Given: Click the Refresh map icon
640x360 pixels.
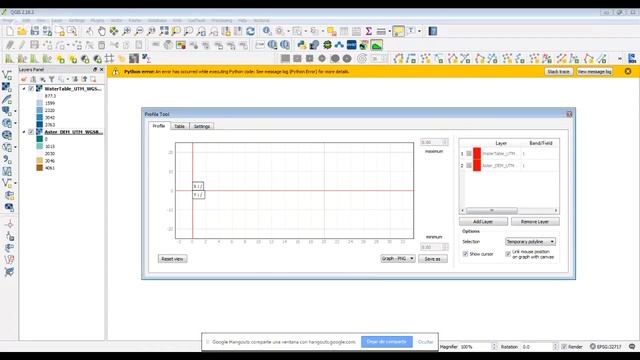Looking at the screenshot, I should pyautogui.click(x=251, y=31).
